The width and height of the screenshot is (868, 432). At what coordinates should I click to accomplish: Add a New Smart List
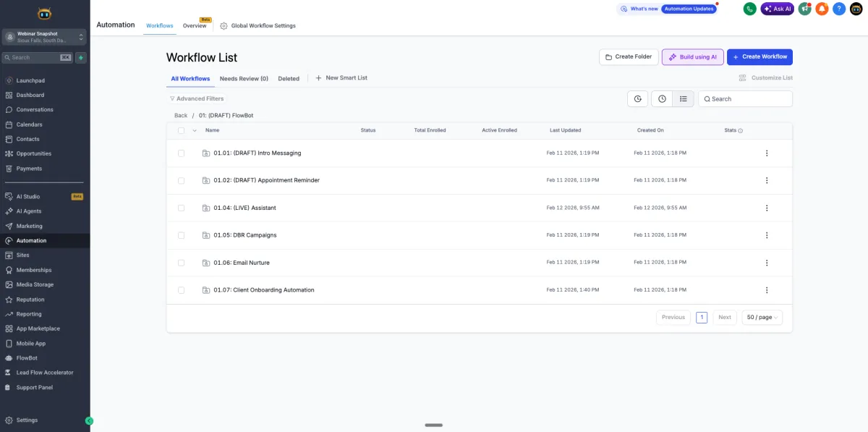pos(341,77)
